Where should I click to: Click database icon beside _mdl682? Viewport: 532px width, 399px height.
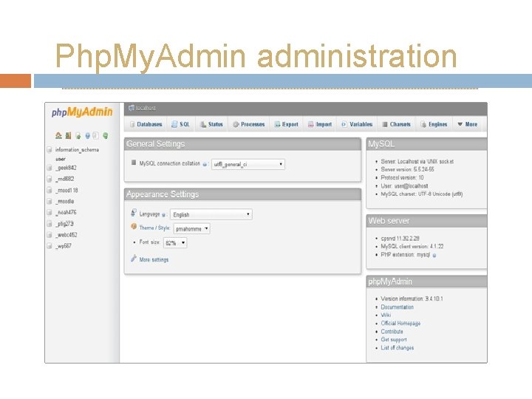click(x=50, y=179)
